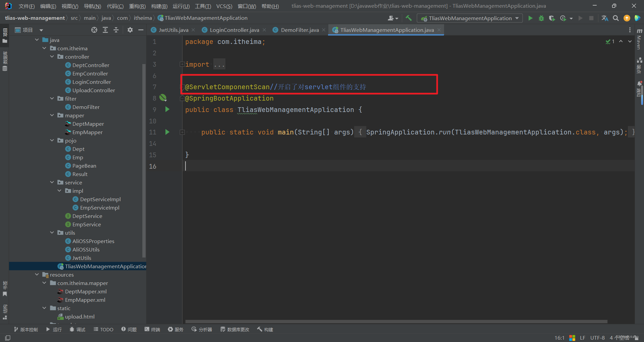Collapse the utils package
Viewport: 644px width, 342px height.
(x=52, y=233)
